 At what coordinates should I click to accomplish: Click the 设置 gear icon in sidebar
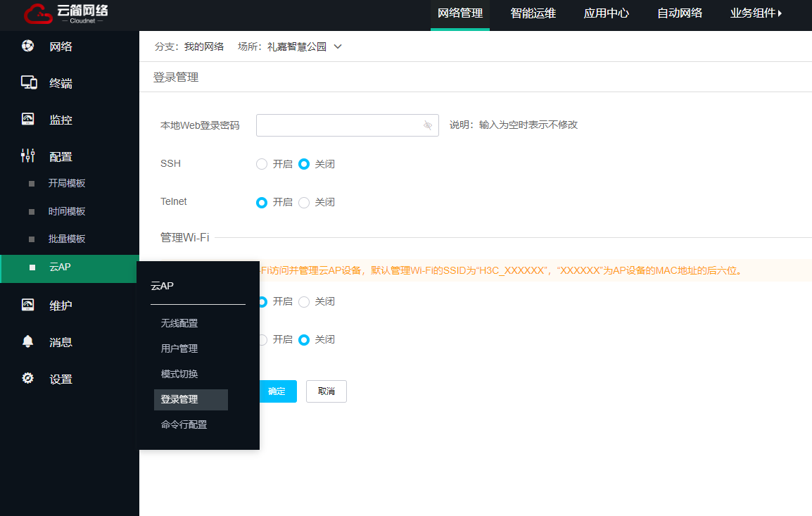(28, 378)
